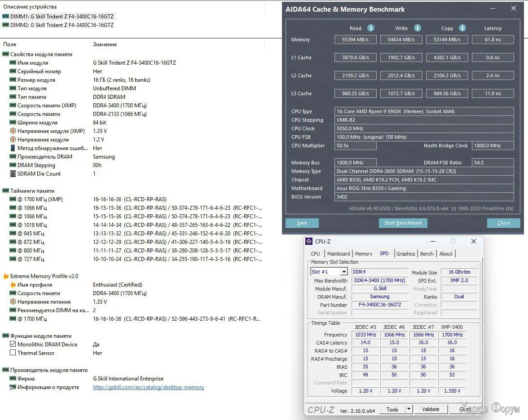Click the info icon next to Read
528x420 pixels.
[371, 28]
